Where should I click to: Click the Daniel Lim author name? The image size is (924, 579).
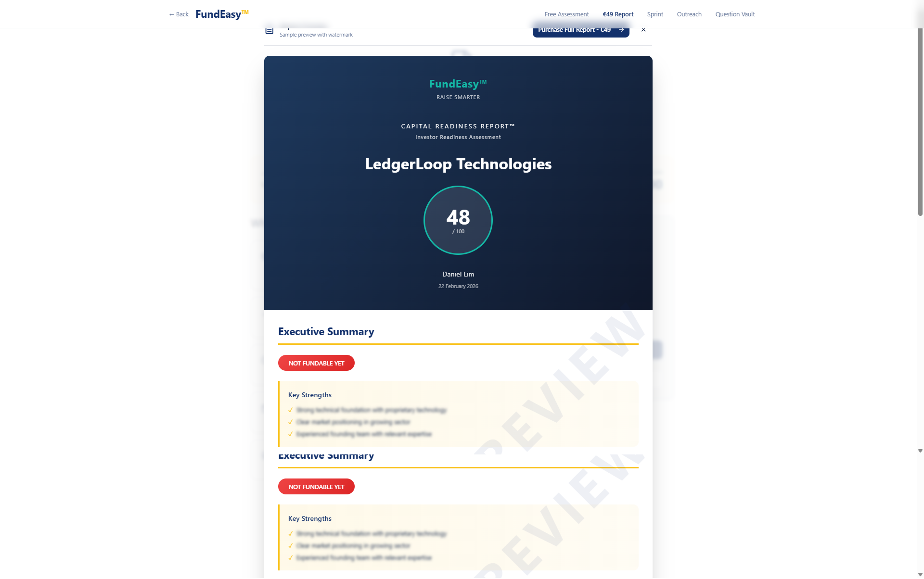(458, 274)
